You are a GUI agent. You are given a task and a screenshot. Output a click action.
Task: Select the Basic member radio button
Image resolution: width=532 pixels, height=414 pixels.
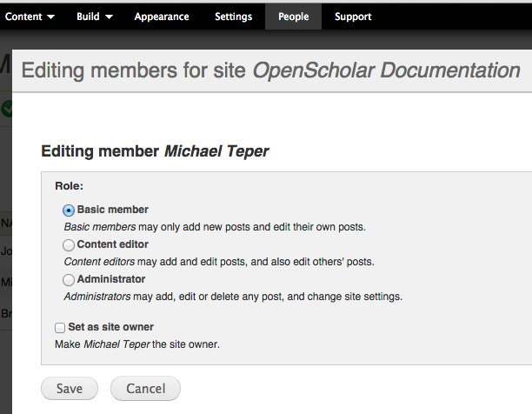[69, 210]
